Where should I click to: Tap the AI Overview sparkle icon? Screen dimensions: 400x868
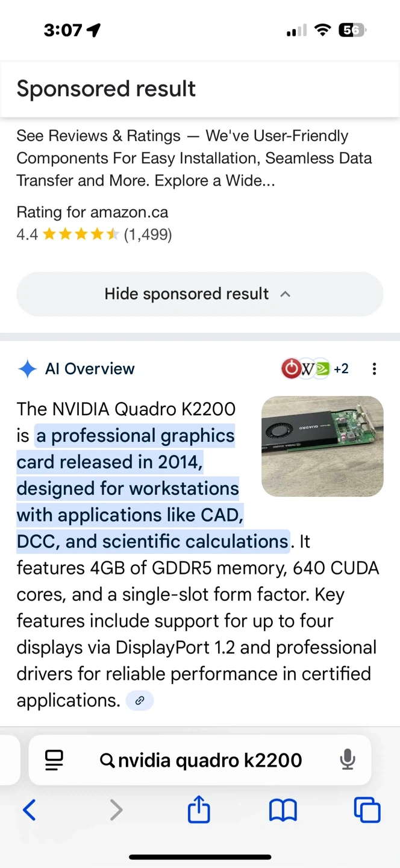(x=28, y=369)
